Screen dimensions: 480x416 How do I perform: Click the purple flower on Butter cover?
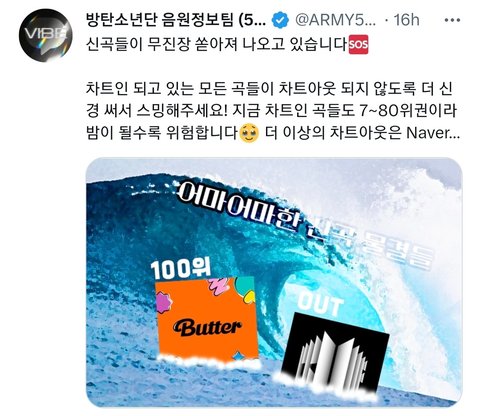[x=164, y=302]
